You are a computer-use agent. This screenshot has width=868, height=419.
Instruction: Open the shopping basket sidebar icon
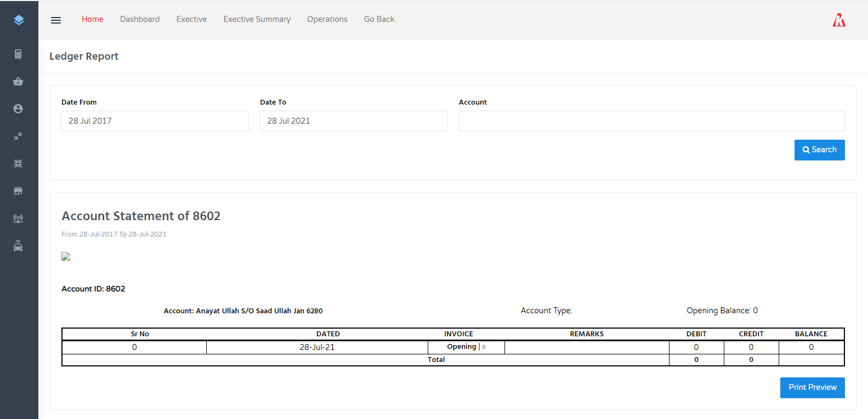[x=18, y=81]
